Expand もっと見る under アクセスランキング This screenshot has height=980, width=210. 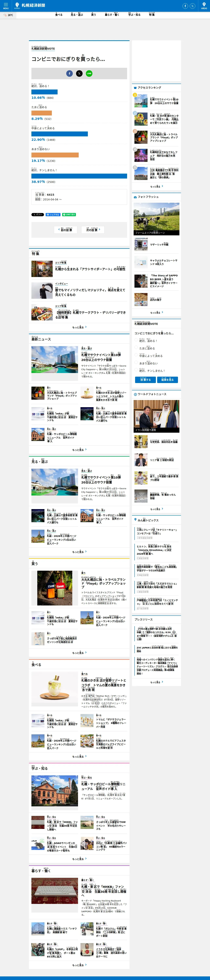click(157, 186)
